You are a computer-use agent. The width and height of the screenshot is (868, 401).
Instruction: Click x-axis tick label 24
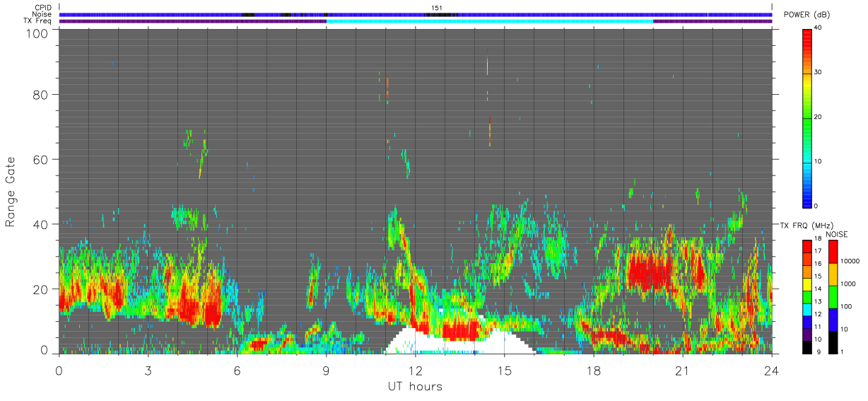tap(771, 371)
